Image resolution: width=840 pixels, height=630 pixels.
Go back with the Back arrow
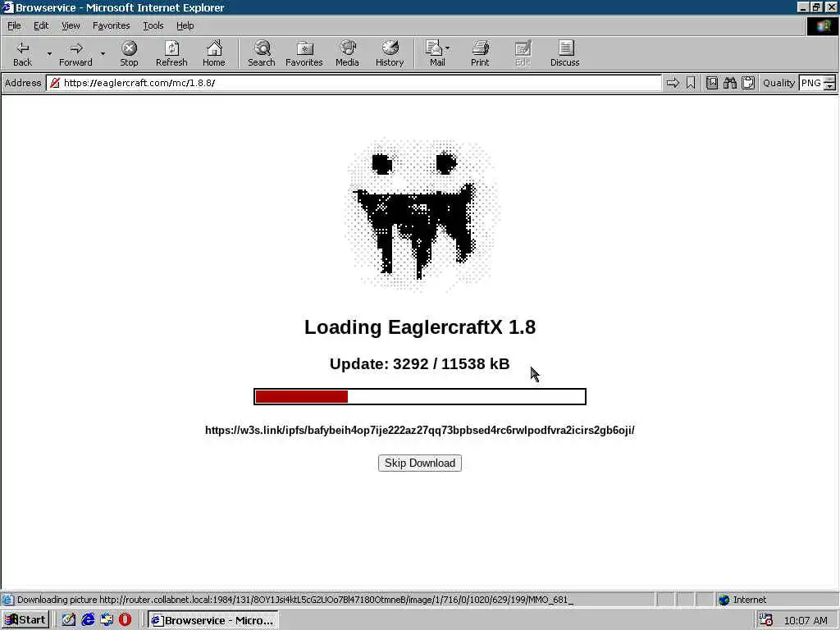pos(22,53)
